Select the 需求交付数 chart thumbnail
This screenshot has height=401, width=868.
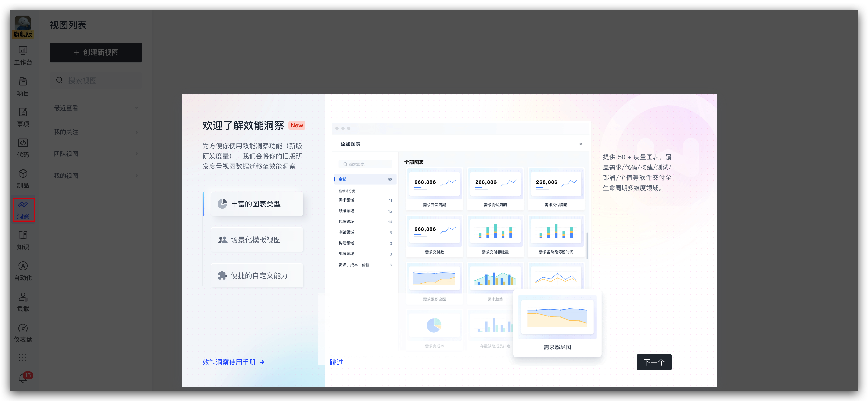click(434, 236)
